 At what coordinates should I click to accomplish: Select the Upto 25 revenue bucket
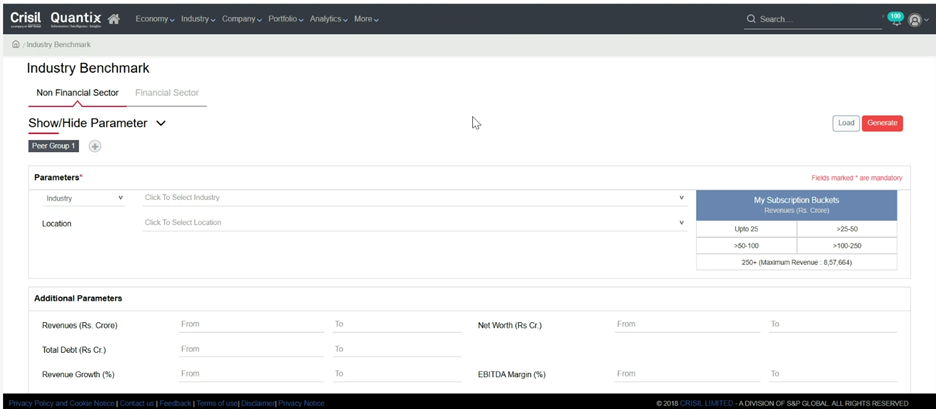coord(746,229)
